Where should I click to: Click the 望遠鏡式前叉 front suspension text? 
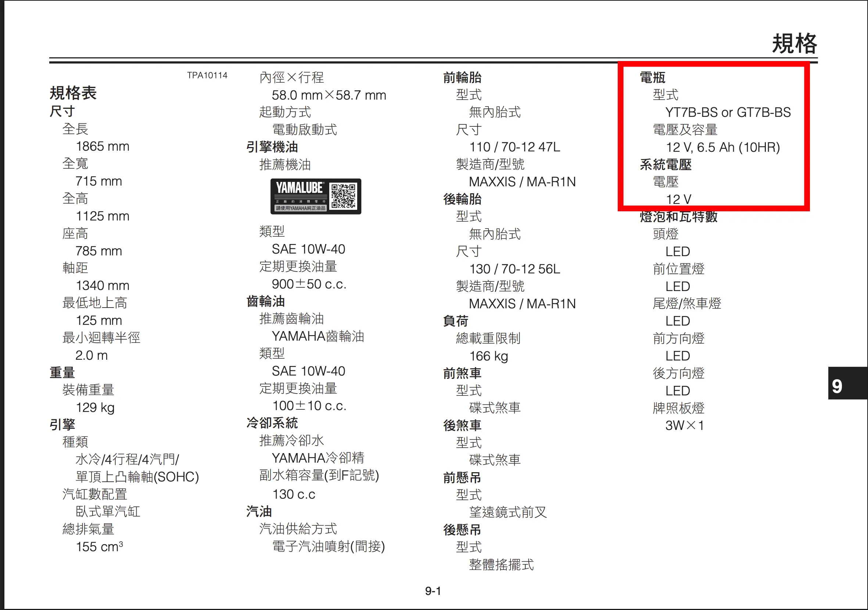point(508,513)
